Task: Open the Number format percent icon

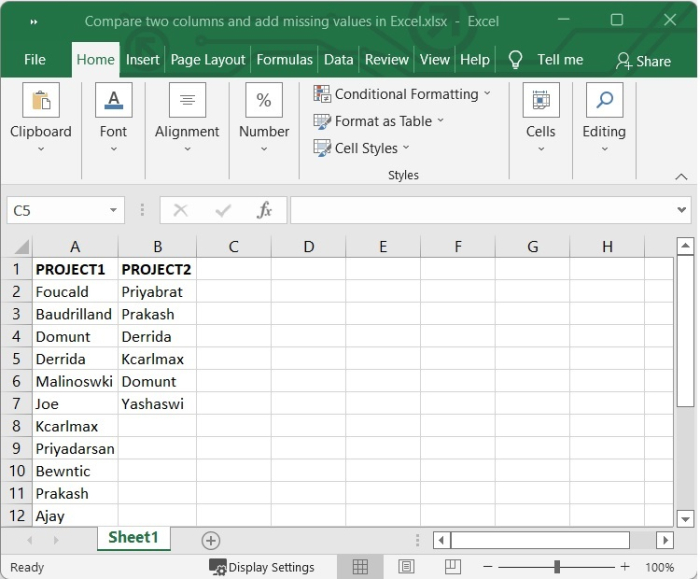Action: (x=264, y=101)
